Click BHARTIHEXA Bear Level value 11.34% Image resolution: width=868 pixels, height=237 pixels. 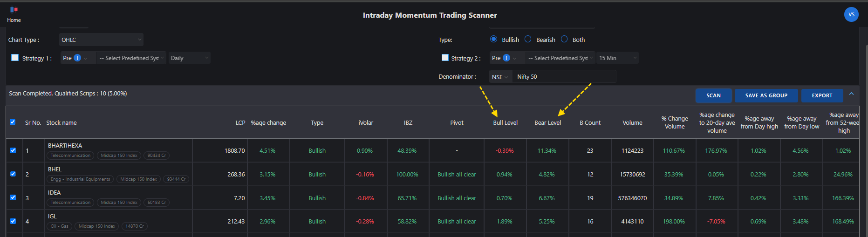coord(547,151)
